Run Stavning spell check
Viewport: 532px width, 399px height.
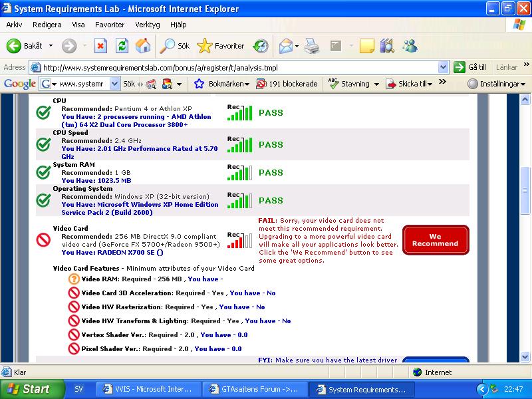pyautogui.click(x=348, y=84)
